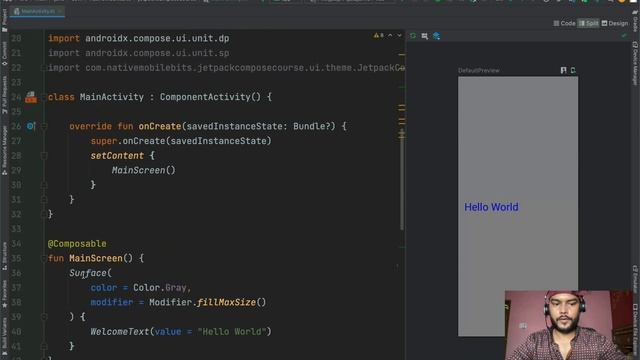
Task: Click the "Hello World" string literal in code
Action: coord(231,332)
